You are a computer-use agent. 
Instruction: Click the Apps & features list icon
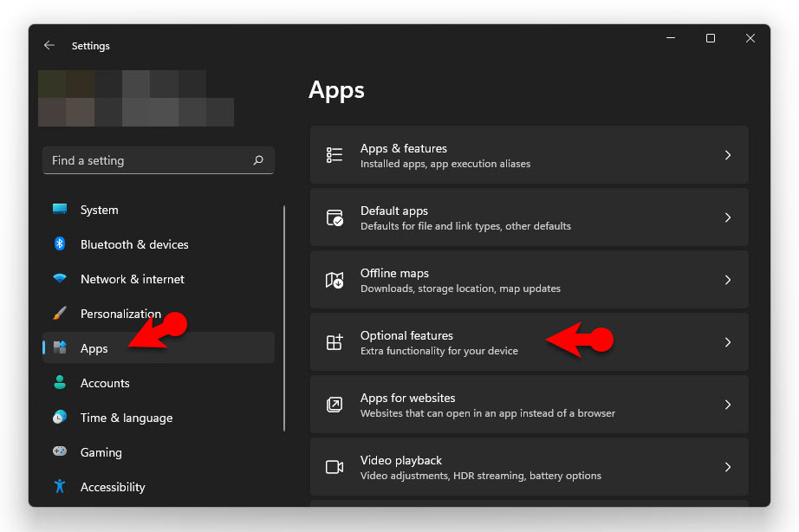335,154
